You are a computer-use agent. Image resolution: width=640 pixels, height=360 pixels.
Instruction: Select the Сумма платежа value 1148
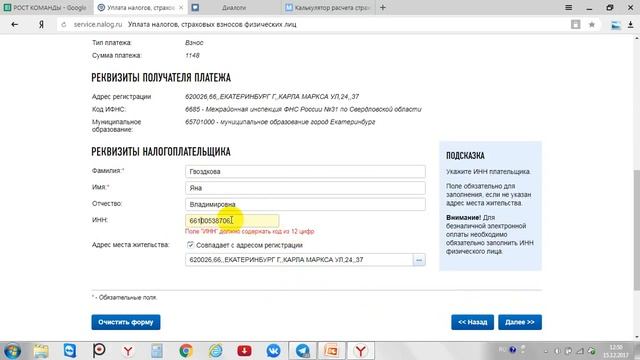[x=192, y=56]
